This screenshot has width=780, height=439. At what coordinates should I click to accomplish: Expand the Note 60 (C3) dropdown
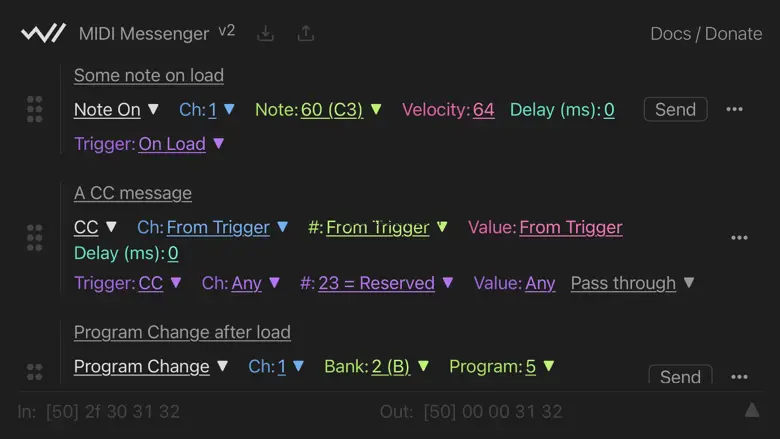click(341, 110)
